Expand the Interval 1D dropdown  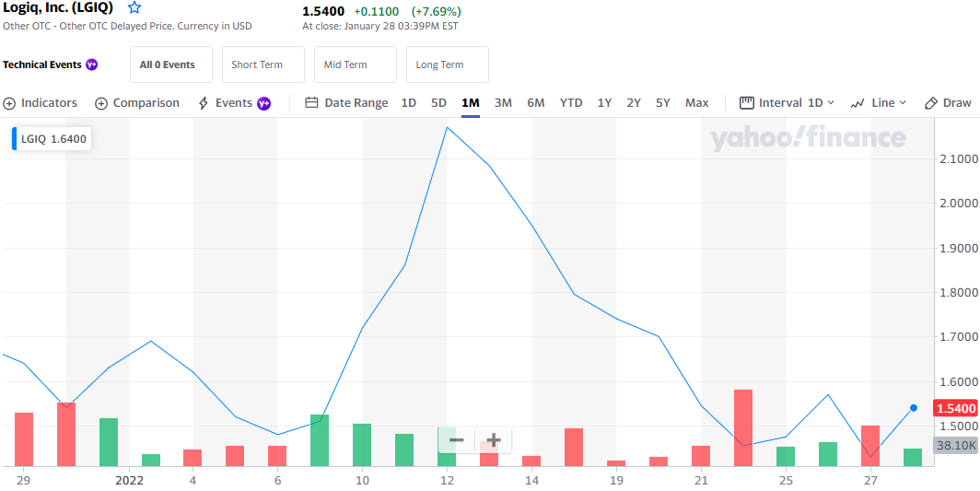[787, 103]
